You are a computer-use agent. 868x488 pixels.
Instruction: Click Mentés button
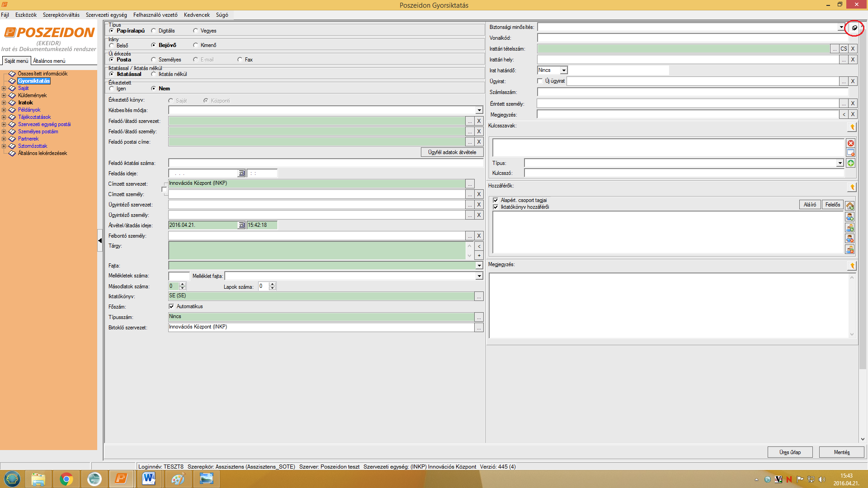841,452
